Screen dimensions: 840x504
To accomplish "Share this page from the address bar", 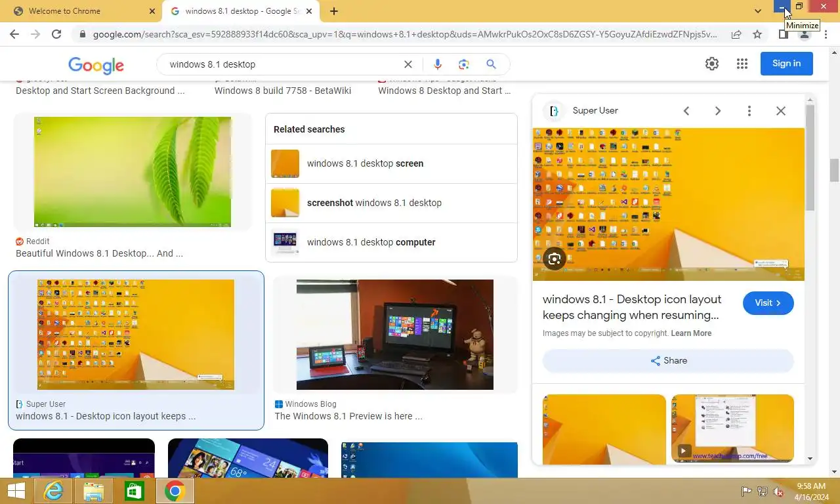I will click(x=736, y=34).
